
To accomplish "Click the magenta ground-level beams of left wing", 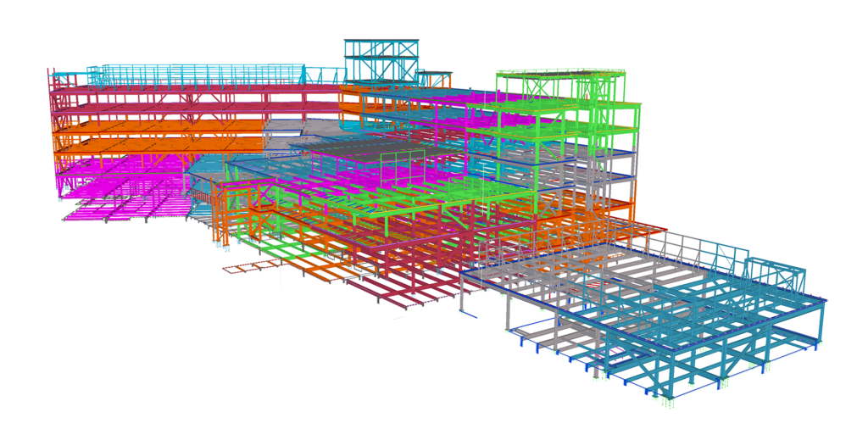I will coord(125,188).
